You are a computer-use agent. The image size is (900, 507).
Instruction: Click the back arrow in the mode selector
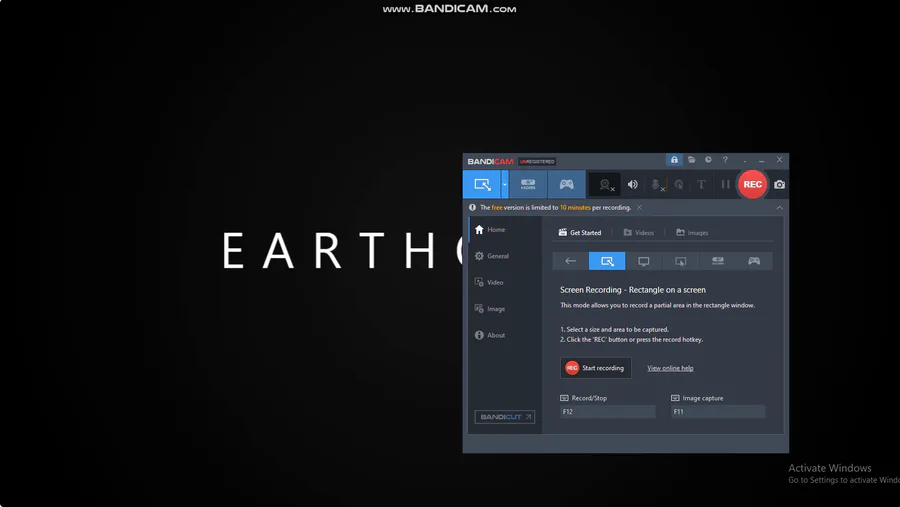571,261
